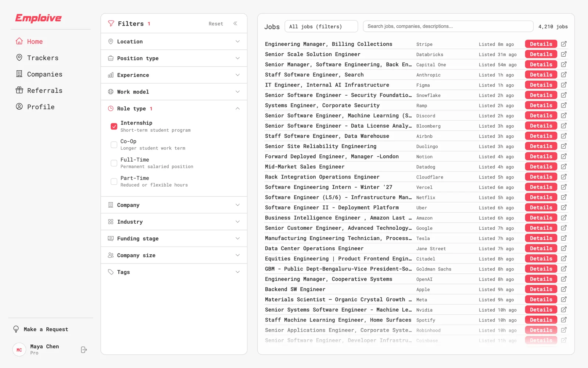
Task: Expand the Company filter
Action: pos(174,205)
